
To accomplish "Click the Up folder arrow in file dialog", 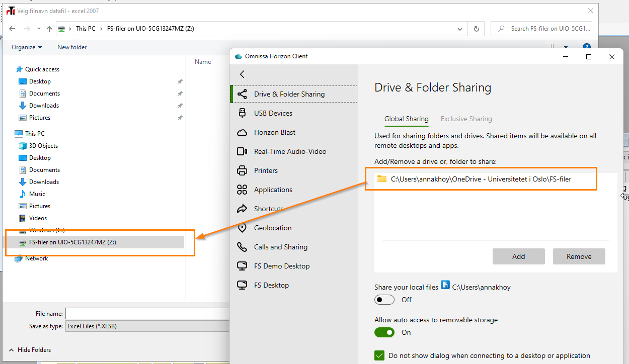I will tap(49, 29).
